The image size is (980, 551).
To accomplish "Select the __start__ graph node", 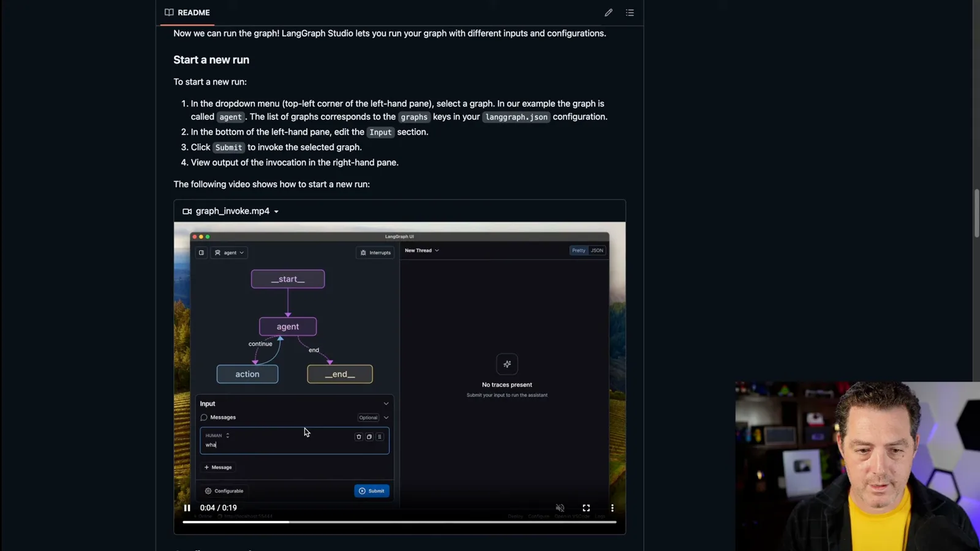I will (x=288, y=279).
